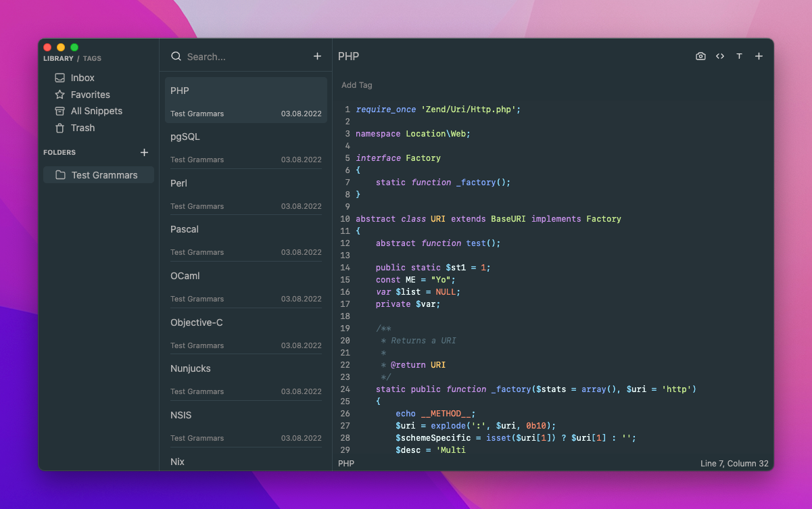
Task: Switch to the TAGS tab
Action: point(92,59)
